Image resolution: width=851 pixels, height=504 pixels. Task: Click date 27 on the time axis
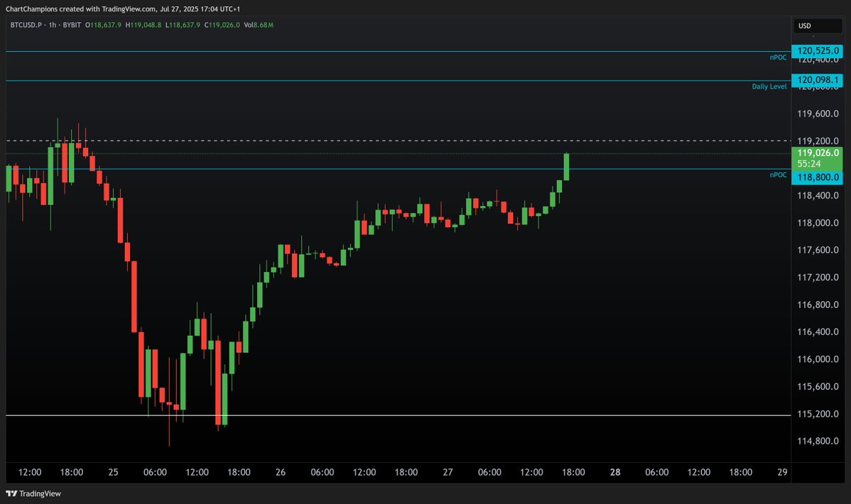[448, 473]
